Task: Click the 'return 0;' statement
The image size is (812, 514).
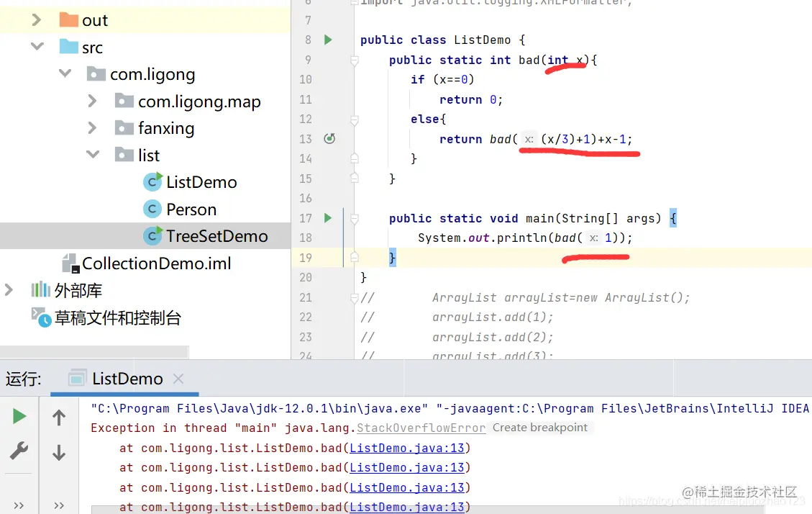Action: [471, 99]
